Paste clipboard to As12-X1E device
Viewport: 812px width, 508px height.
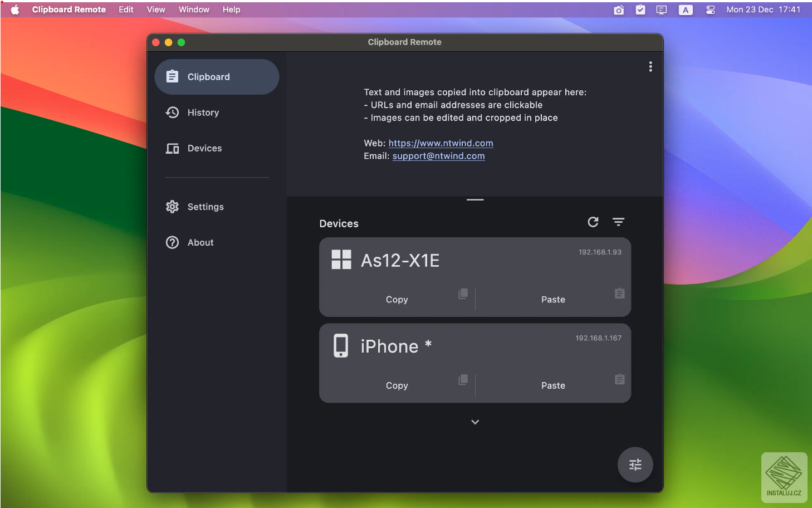click(x=553, y=299)
